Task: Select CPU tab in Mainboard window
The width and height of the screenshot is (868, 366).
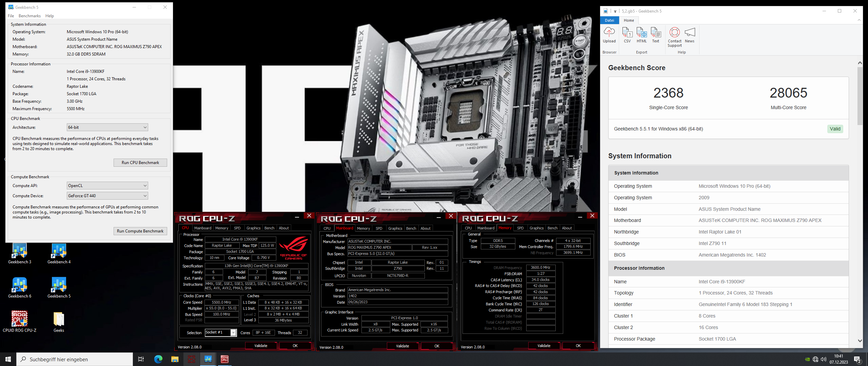Action: pos(327,228)
